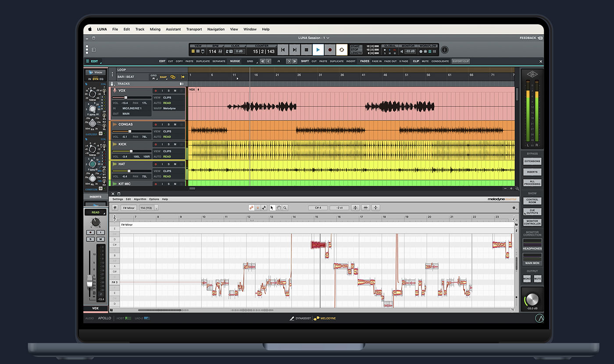
Task: Mute the VOX track
Action: pyautogui.click(x=175, y=91)
